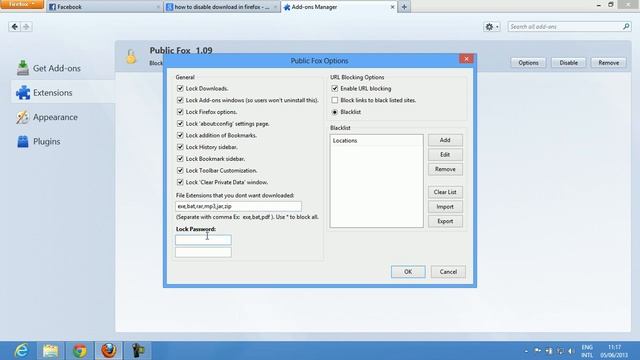Toggle Lock Toolbar Customization checkbox
Image resolution: width=640 pixels, height=360 pixels.
coord(180,170)
